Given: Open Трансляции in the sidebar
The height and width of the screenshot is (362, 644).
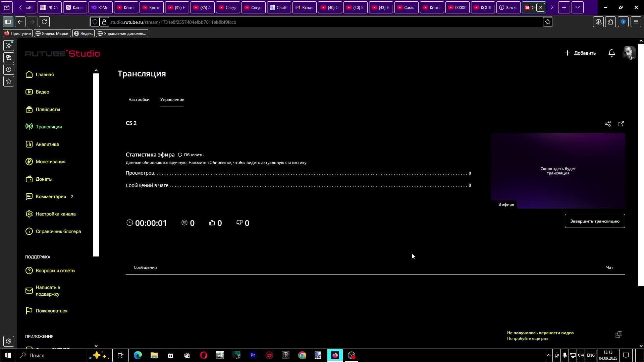Looking at the screenshot, I should pyautogui.click(x=49, y=127).
